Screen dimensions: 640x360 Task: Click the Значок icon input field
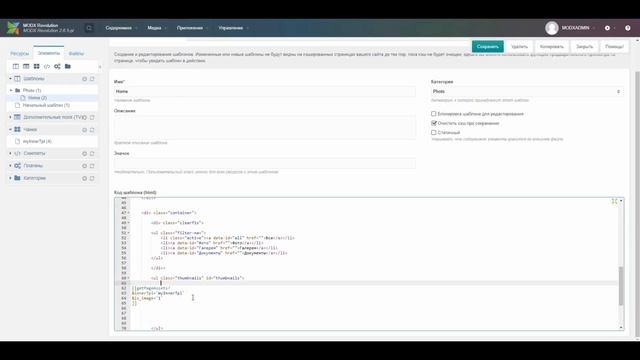[x=264, y=163]
